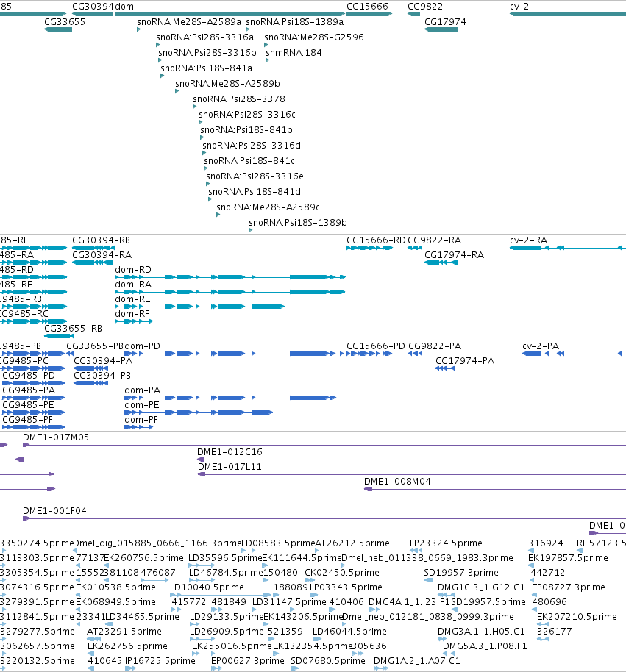Click snoRNA:Me28S-A2589c label

(x=268, y=207)
